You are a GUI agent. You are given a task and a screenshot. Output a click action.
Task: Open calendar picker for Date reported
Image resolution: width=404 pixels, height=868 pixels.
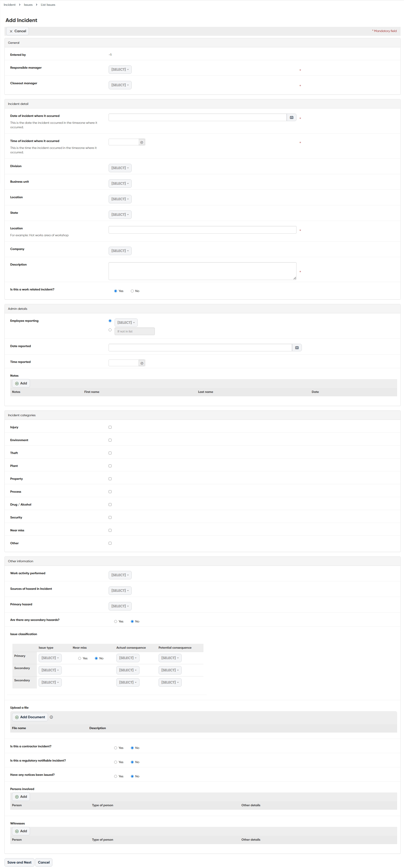point(297,348)
